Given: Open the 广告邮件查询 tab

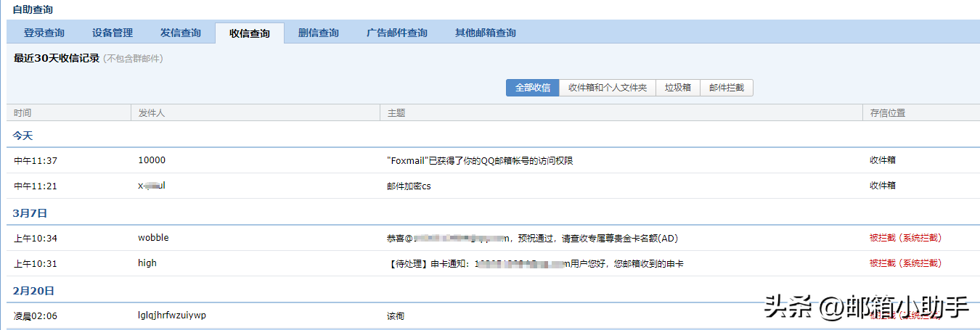Looking at the screenshot, I should [x=396, y=33].
